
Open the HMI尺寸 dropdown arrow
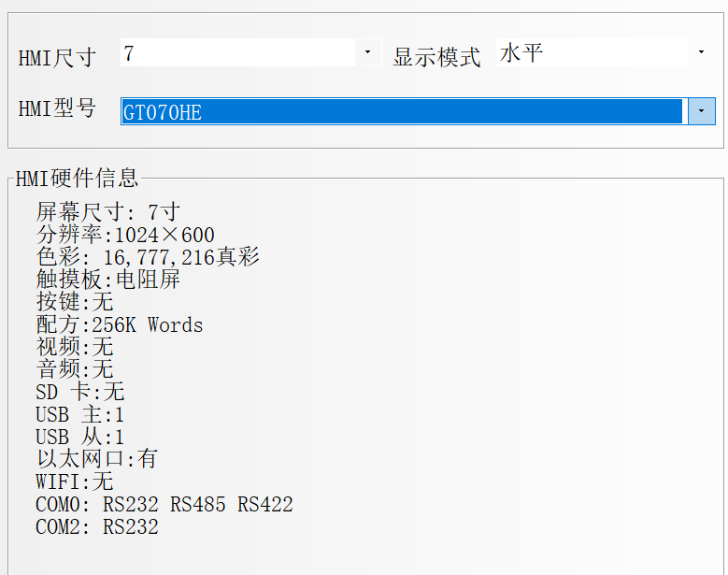point(367,52)
